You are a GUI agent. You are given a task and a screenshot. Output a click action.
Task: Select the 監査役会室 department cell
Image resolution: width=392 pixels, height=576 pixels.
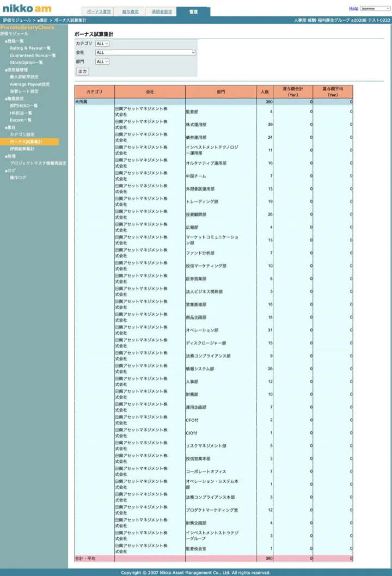click(x=221, y=549)
